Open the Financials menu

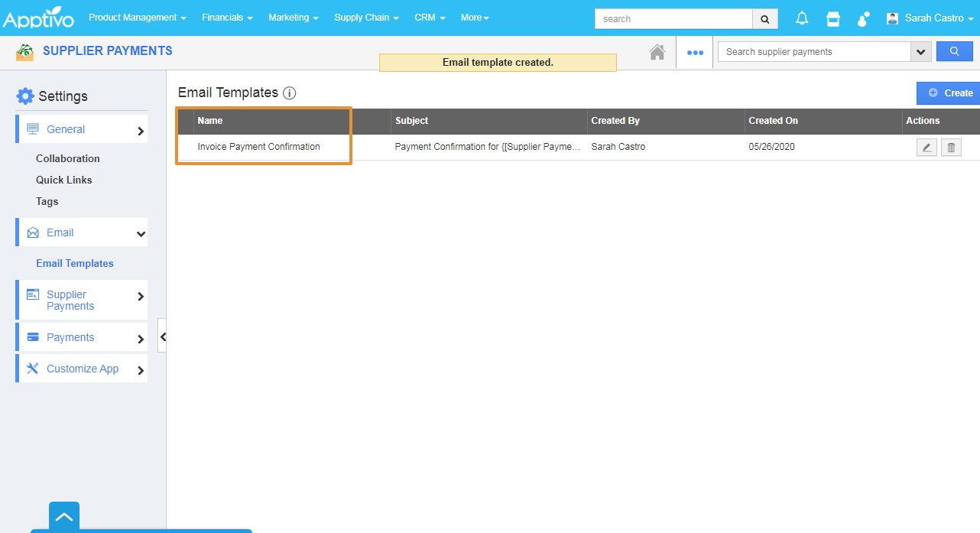coord(227,18)
